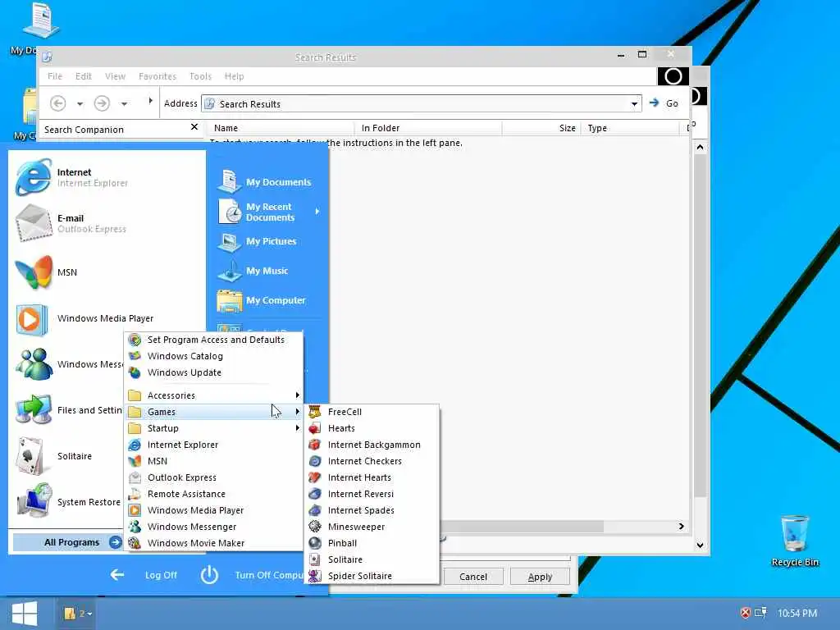This screenshot has width=840, height=630.
Task: Click the Forward navigation button
Action: 102,103
